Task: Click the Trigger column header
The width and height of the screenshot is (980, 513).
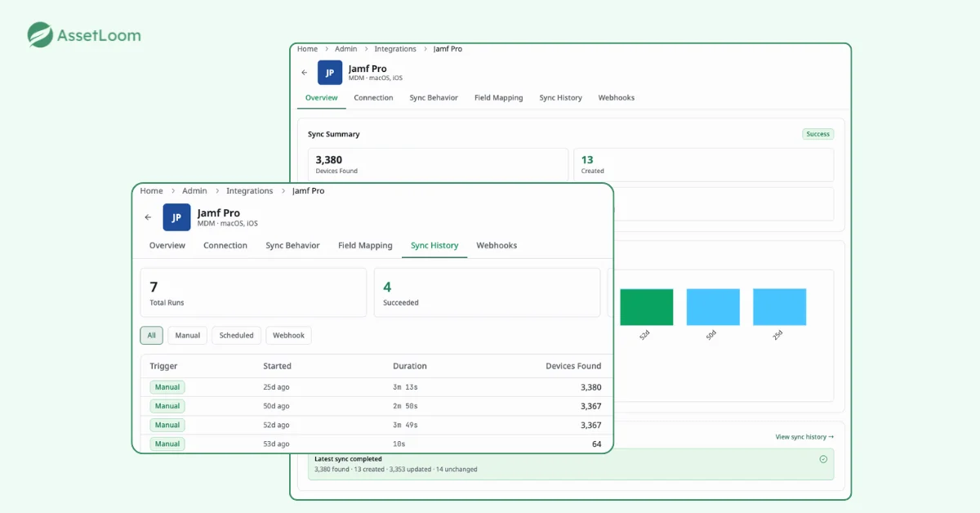Action: click(x=163, y=366)
